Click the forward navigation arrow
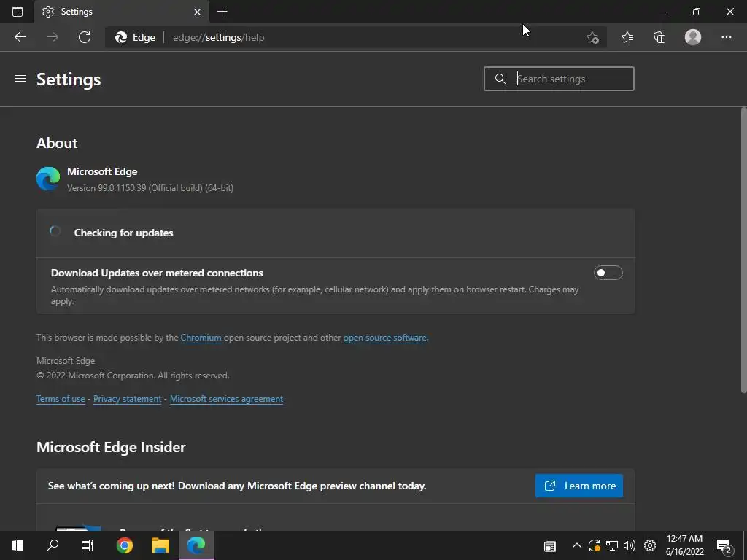This screenshot has height=560, width=747. pos(53,37)
